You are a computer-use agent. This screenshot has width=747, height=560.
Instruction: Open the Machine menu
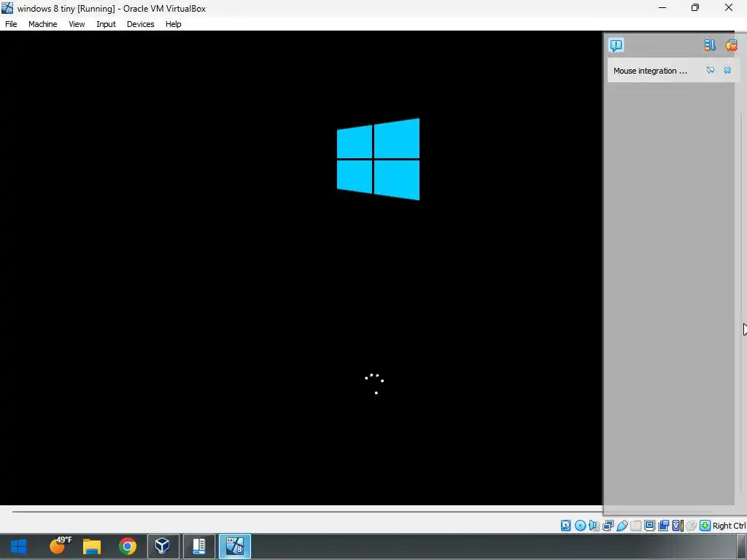pyautogui.click(x=42, y=24)
